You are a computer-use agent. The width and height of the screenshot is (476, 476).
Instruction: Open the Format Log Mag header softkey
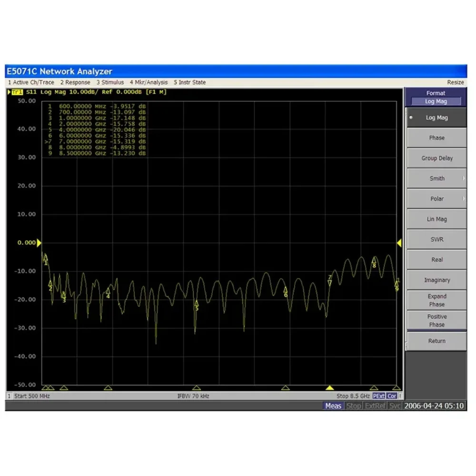pos(436,97)
